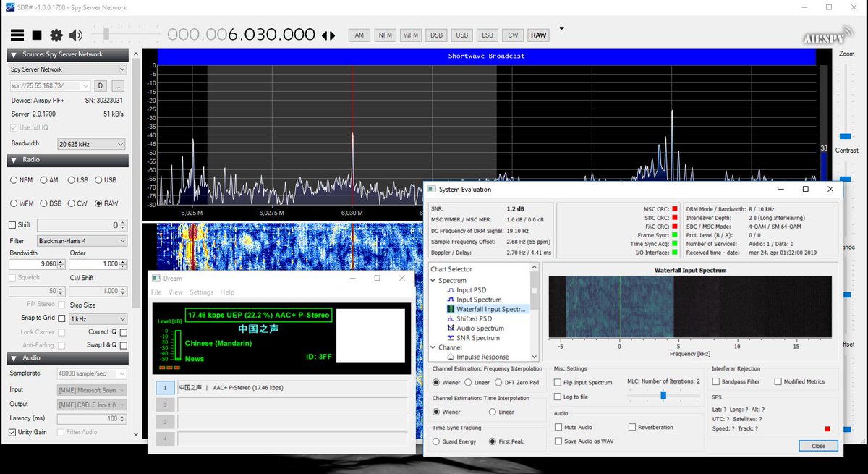Mute audio with the speaker icon
Screen dimensions: 868x474
76,35
